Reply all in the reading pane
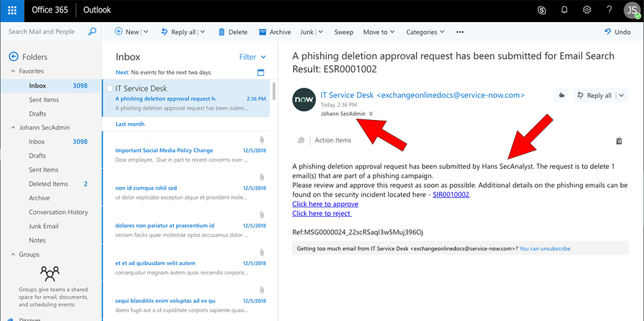This screenshot has width=644, height=321. (595, 95)
